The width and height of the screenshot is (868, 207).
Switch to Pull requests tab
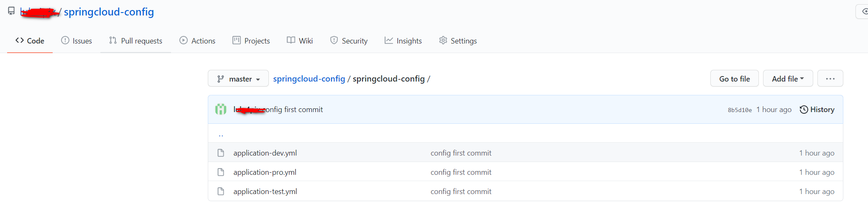[x=135, y=41]
